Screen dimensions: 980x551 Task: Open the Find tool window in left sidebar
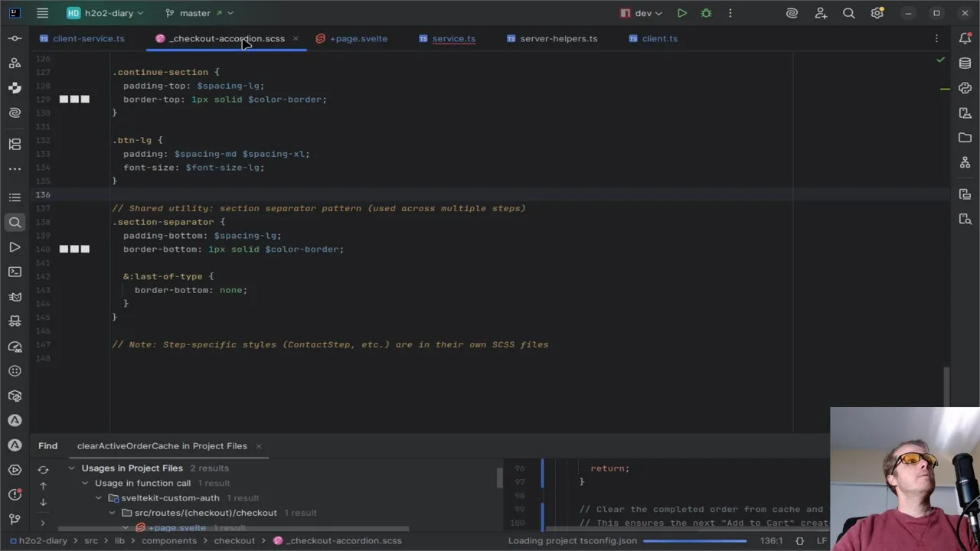15,222
